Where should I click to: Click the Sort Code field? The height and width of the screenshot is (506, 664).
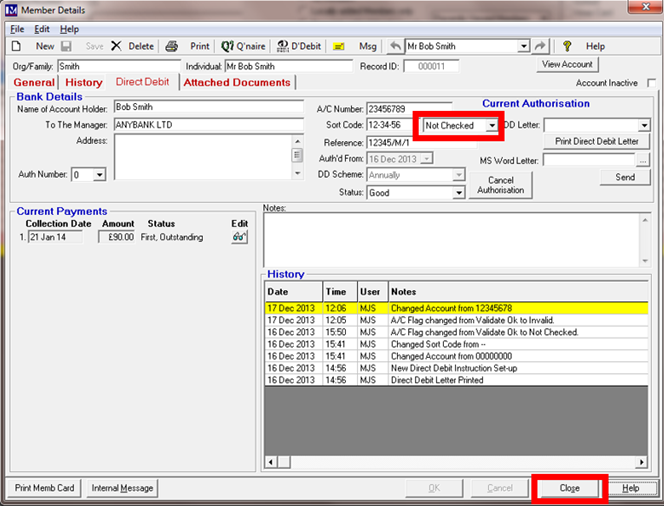click(x=389, y=125)
